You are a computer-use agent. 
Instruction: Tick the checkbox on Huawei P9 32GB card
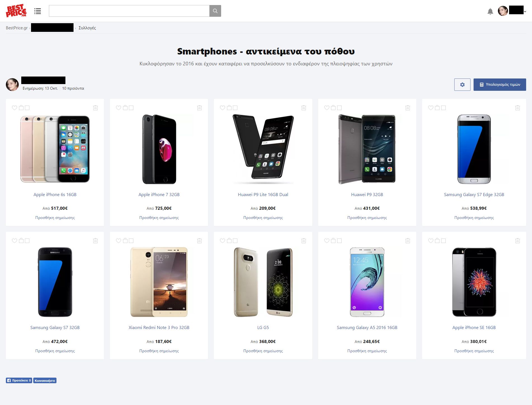click(339, 108)
